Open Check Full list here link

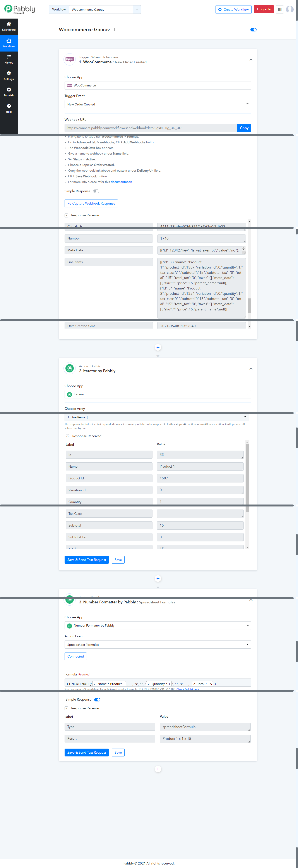pos(188,689)
